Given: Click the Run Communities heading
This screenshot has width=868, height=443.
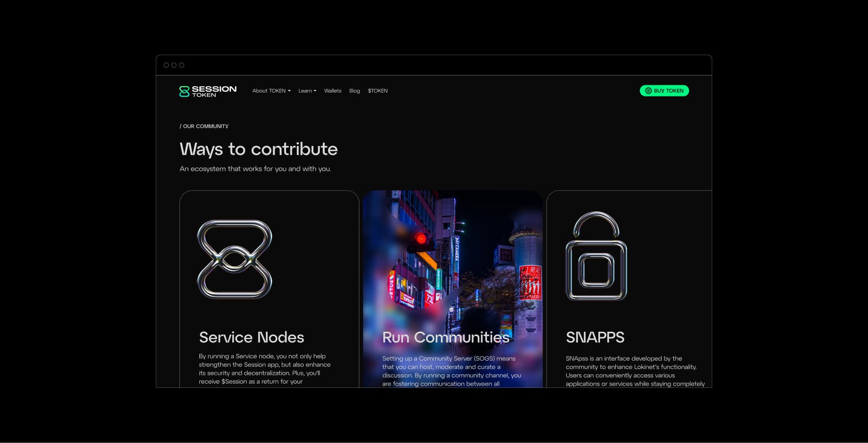Looking at the screenshot, I should 446,337.
